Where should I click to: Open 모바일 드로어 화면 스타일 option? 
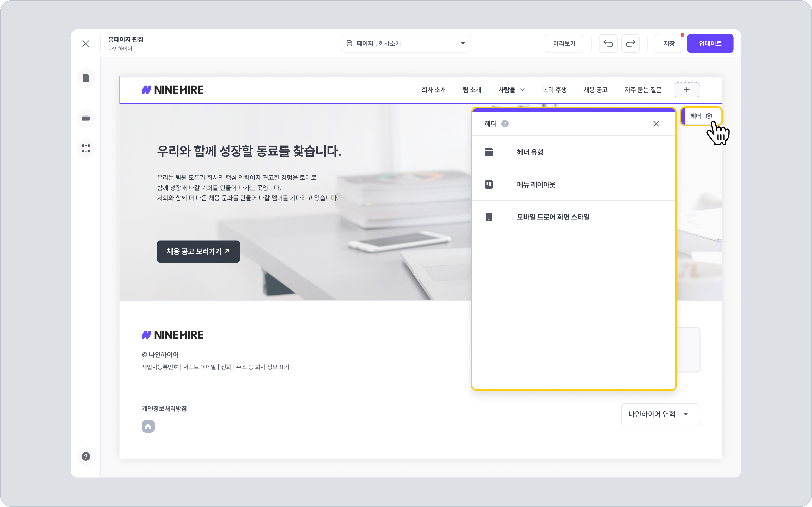pyautogui.click(x=573, y=217)
